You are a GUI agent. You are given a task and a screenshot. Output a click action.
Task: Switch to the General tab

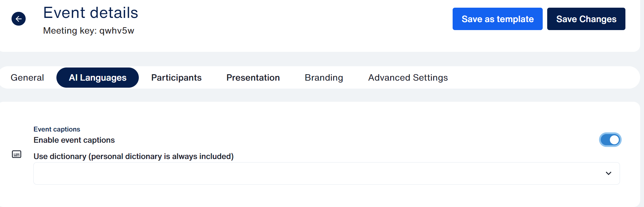[27, 78]
